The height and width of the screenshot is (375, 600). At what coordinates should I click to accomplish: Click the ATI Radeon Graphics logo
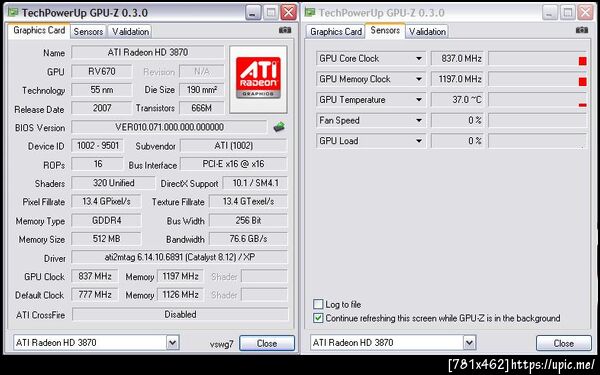pos(258,79)
